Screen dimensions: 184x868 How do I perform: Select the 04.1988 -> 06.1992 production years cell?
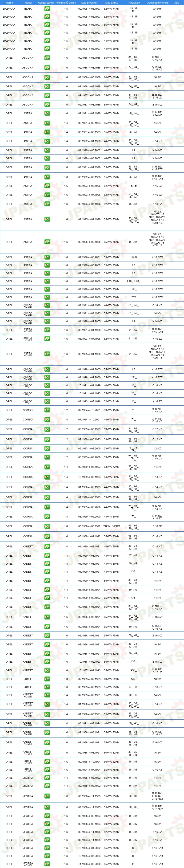(x=89, y=778)
